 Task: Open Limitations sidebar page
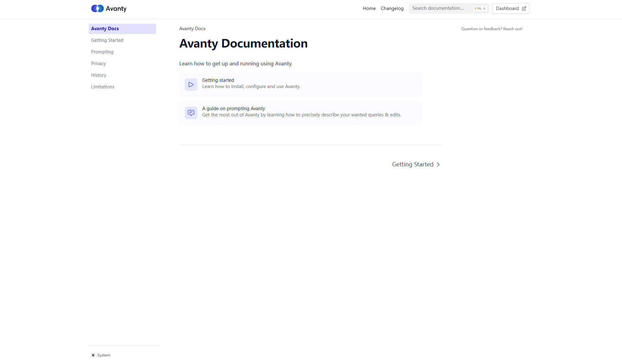103,87
